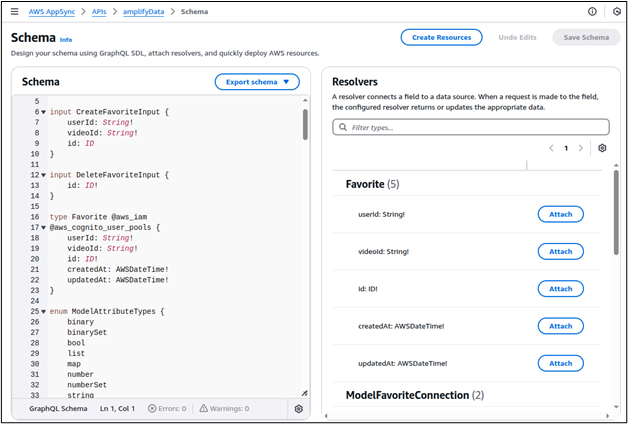Click line 13 id: ID! in editor
Screen dimensions: 628x424
click(x=83, y=185)
